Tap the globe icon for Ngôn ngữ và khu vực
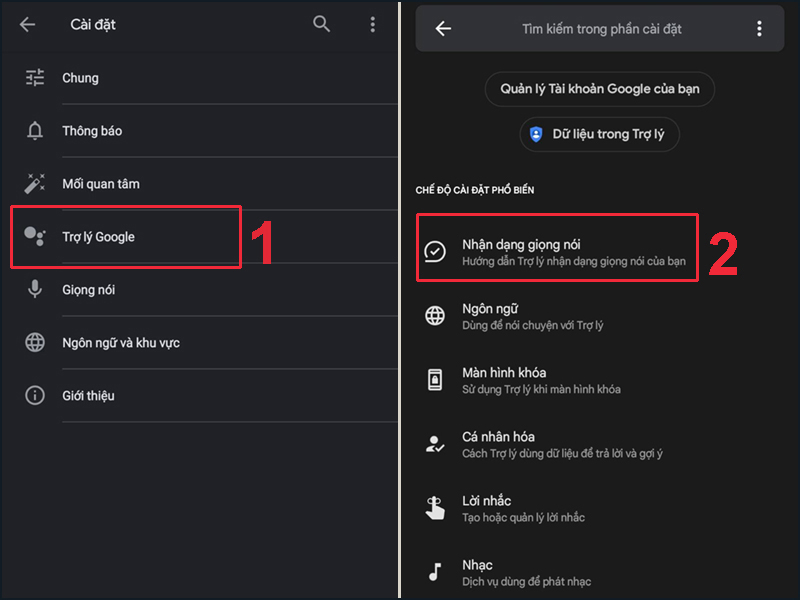This screenshot has width=800, height=600. (35, 343)
